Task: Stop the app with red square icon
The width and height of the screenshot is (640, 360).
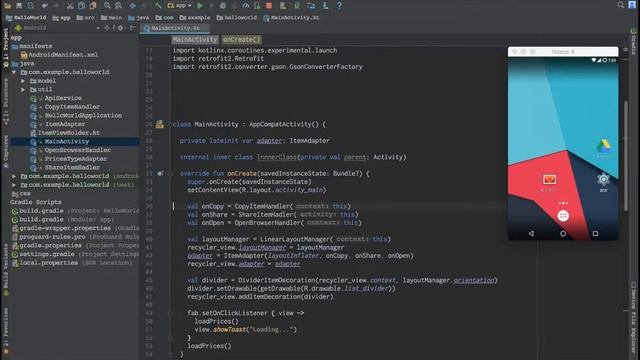Action: tap(269, 6)
